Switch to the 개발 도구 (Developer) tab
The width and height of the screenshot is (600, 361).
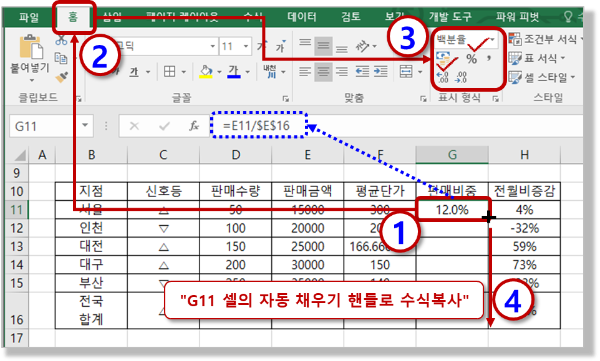click(450, 16)
